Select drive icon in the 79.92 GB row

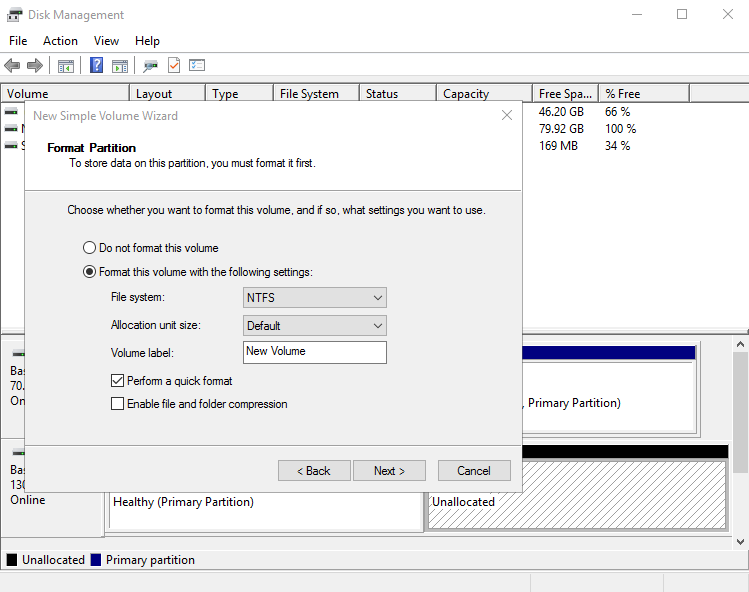[11, 129]
